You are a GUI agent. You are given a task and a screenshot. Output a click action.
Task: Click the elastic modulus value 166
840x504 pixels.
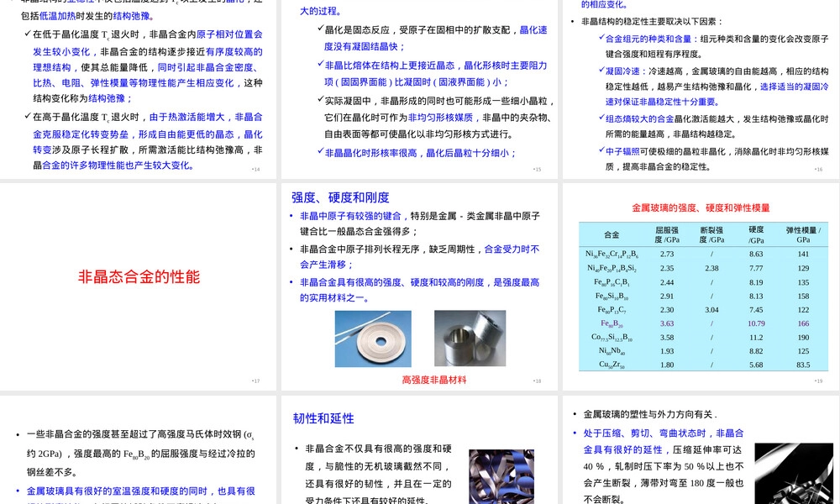(803, 323)
